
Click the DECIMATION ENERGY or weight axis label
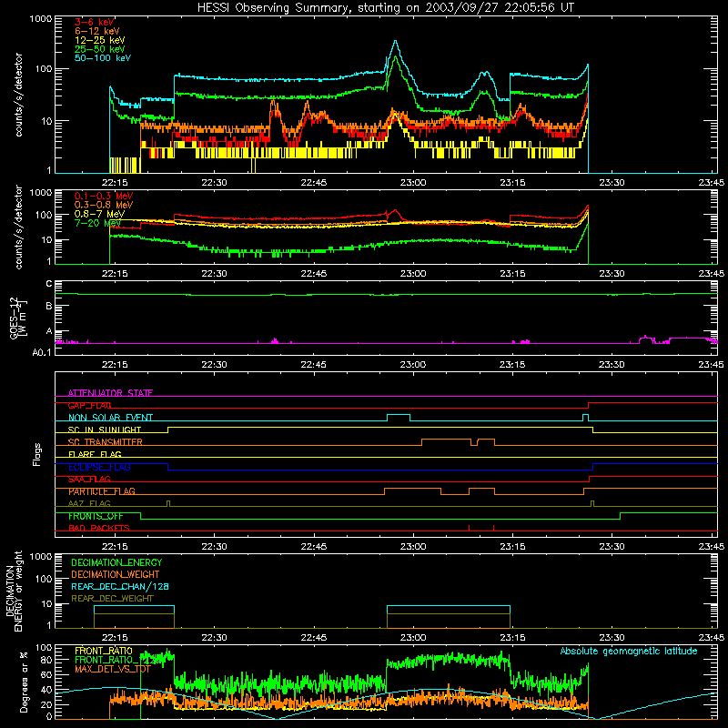tap(14, 591)
